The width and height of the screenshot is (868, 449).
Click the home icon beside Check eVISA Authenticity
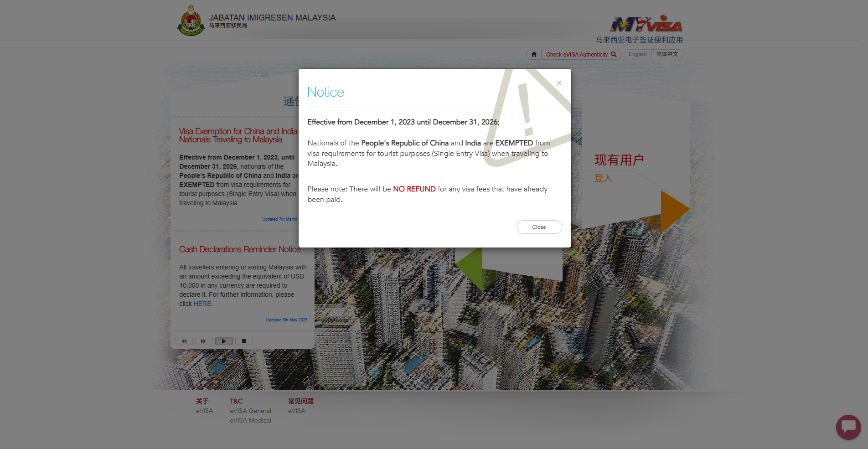(533, 54)
